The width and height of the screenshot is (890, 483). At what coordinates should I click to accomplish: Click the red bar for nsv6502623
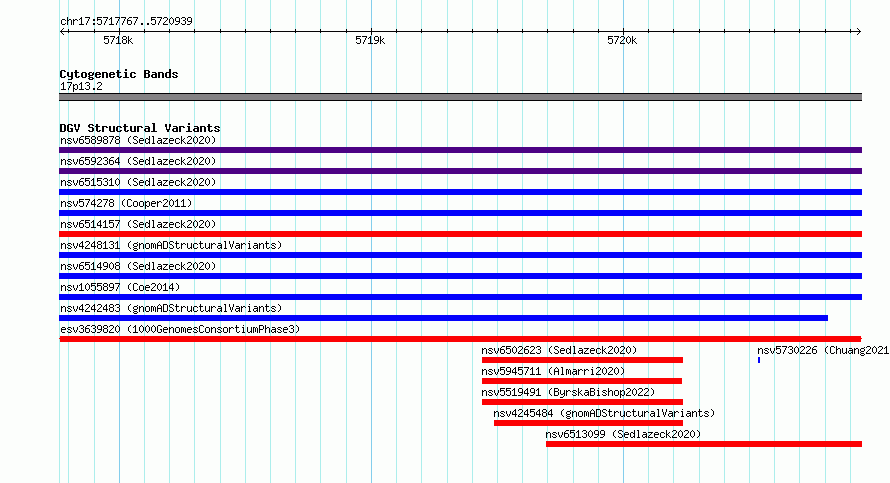[x=582, y=360]
